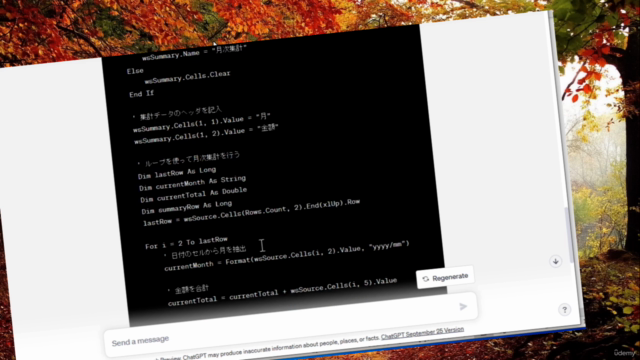Click the 'Else' keyword line

(135, 71)
